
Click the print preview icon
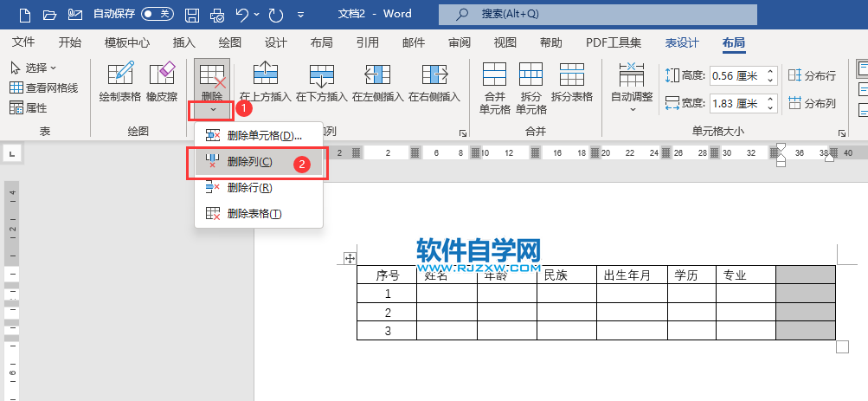[217, 15]
